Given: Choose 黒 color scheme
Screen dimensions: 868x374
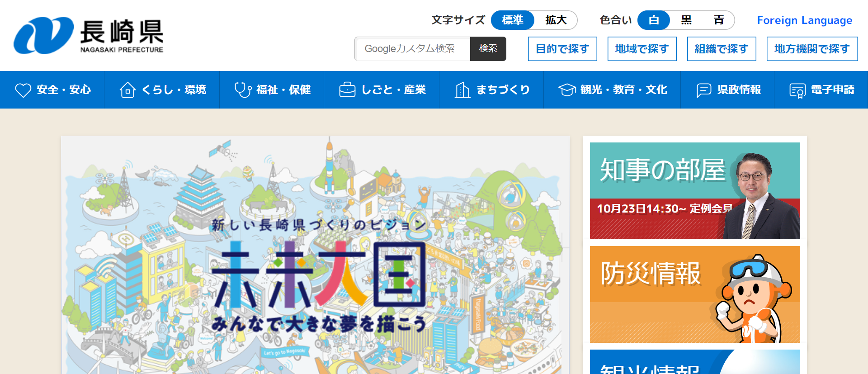Looking at the screenshot, I should click(686, 20).
